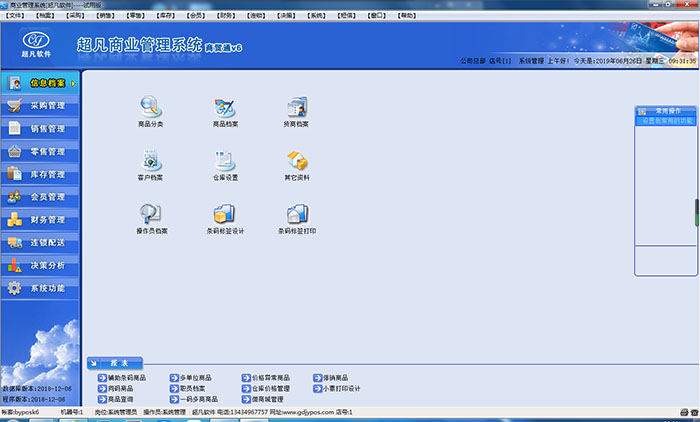Image resolution: width=700 pixels, height=422 pixels.
Task: Open the 【档案】 menu
Action: (x=46, y=16)
